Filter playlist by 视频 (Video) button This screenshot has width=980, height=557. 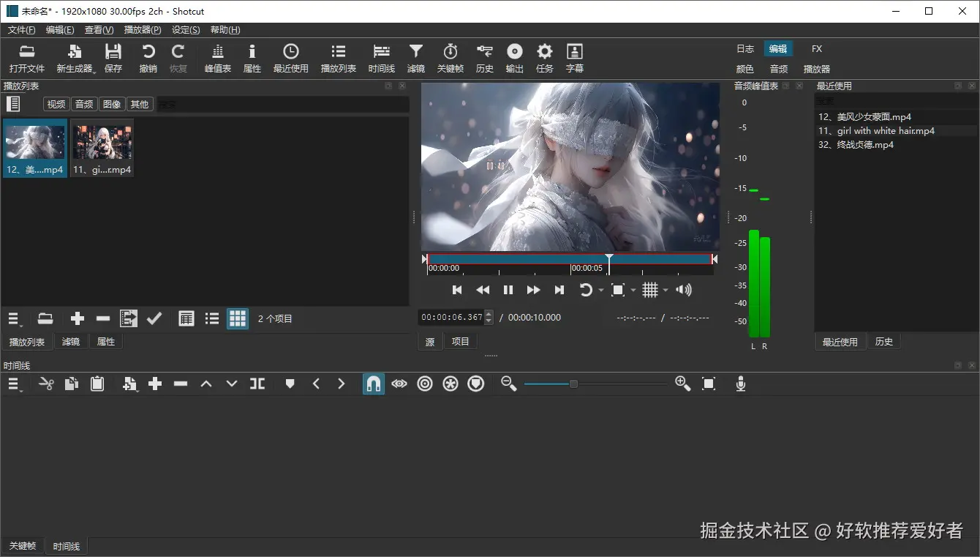56,104
